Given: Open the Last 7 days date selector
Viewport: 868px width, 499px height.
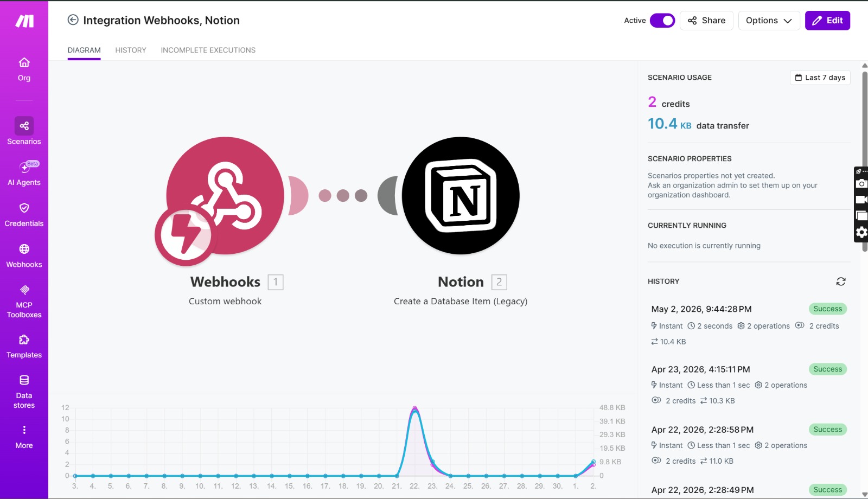Looking at the screenshot, I should [x=820, y=78].
